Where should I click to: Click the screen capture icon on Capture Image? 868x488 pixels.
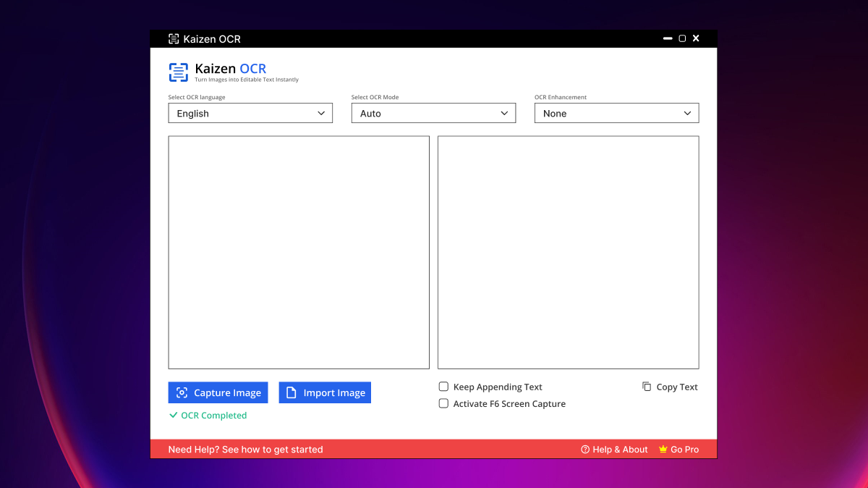click(x=182, y=393)
